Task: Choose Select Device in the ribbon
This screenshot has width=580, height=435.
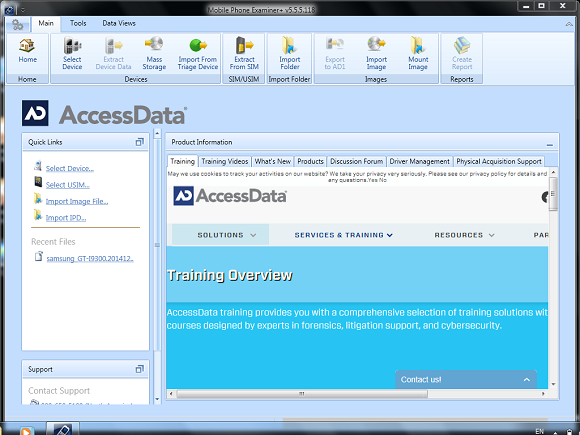Action: tap(72, 54)
